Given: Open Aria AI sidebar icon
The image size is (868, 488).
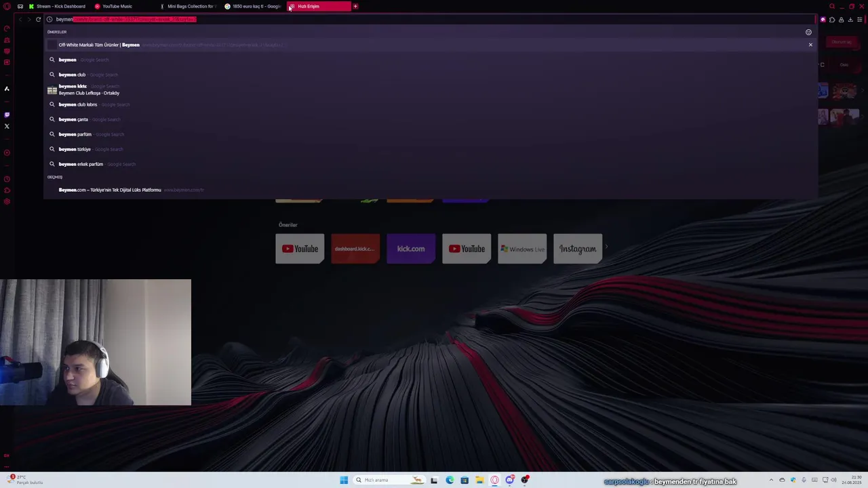Looking at the screenshot, I should (7, 89).
